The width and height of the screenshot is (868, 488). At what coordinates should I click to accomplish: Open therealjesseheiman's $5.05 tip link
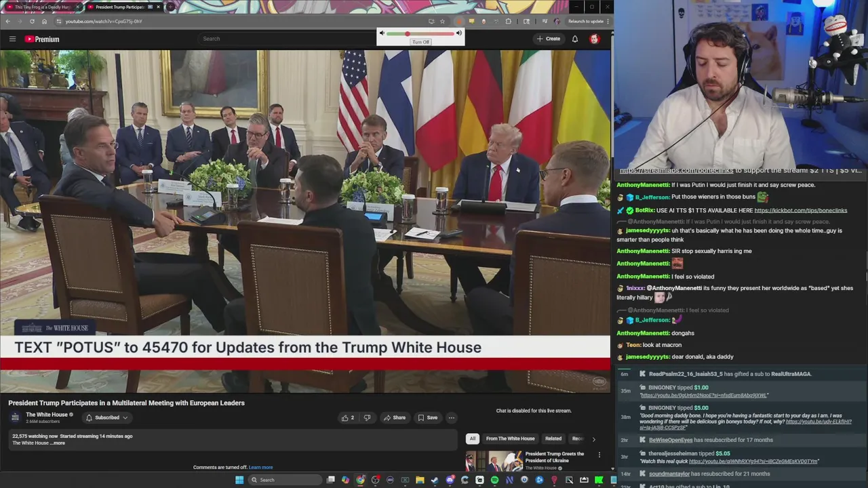tap(753, 462)
